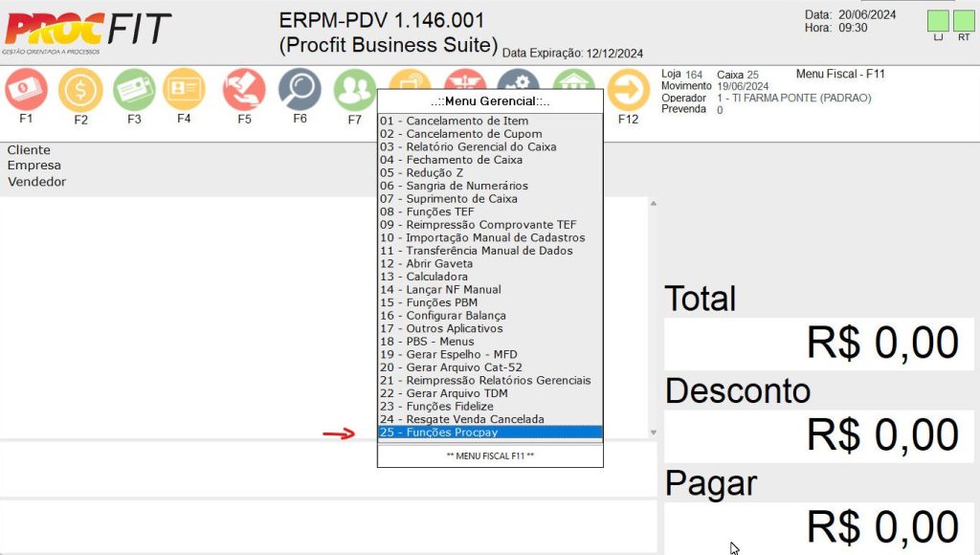Click the Data 20/06/2024 value

pos(867,14)
